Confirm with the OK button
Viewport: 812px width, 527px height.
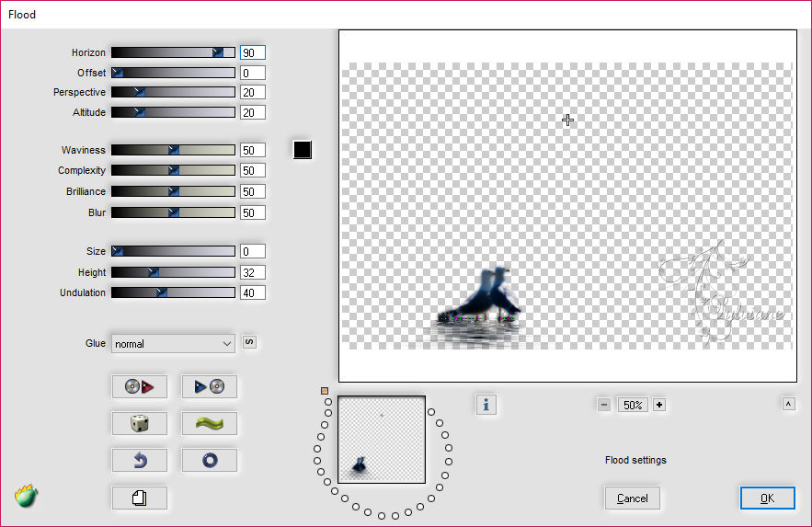coord(768,498)
